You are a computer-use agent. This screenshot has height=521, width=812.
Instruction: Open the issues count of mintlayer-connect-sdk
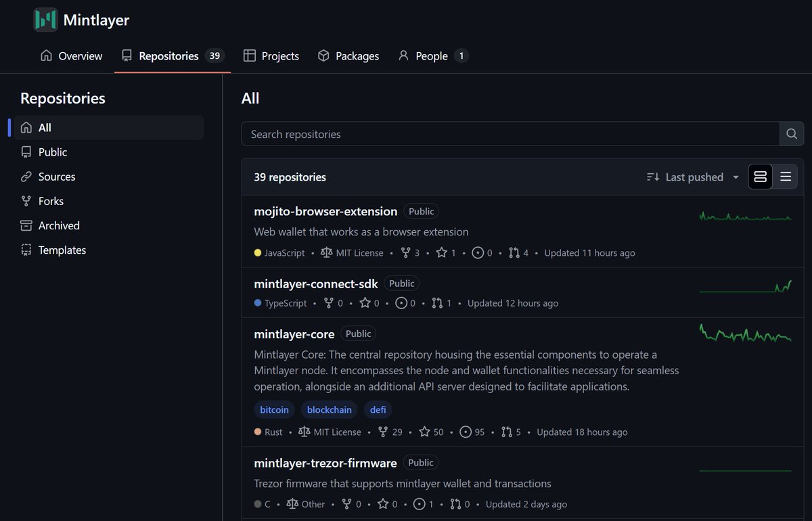point(405,303)
